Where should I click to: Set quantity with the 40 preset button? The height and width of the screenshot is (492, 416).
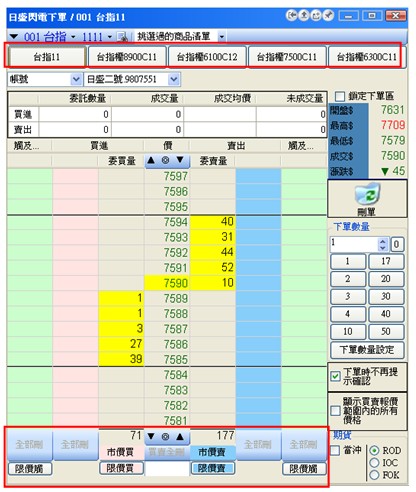[x=386, y=314]
